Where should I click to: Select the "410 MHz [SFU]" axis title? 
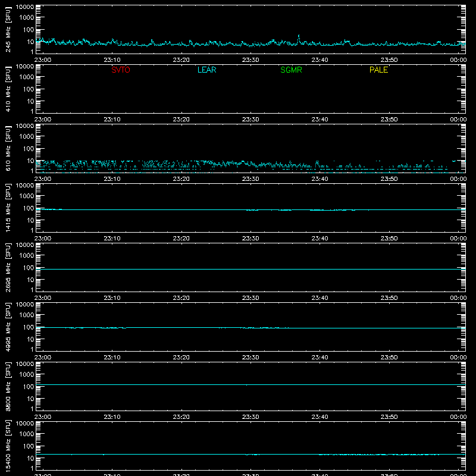(8, 89)
